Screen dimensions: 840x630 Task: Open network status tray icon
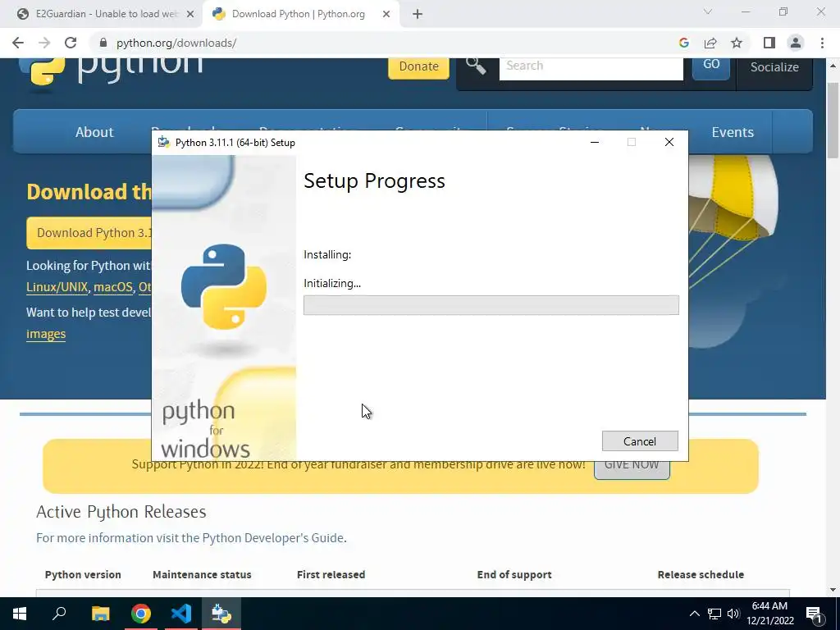click(x=714, y=614)
